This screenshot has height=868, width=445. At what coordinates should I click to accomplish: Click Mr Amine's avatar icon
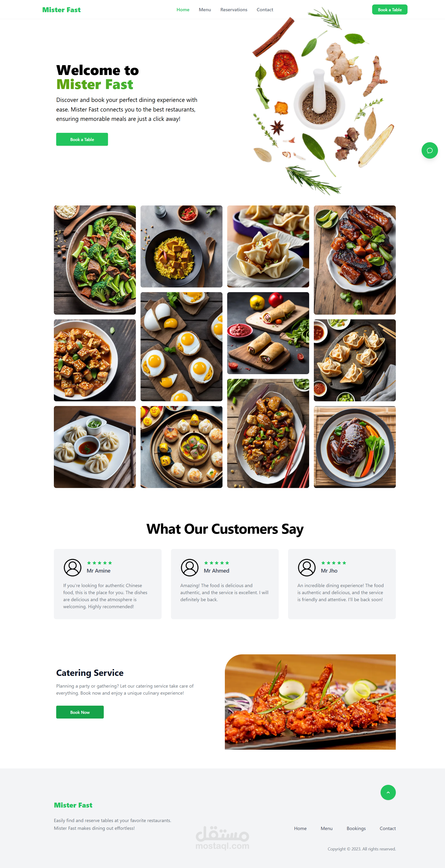[x=72, y=567]
